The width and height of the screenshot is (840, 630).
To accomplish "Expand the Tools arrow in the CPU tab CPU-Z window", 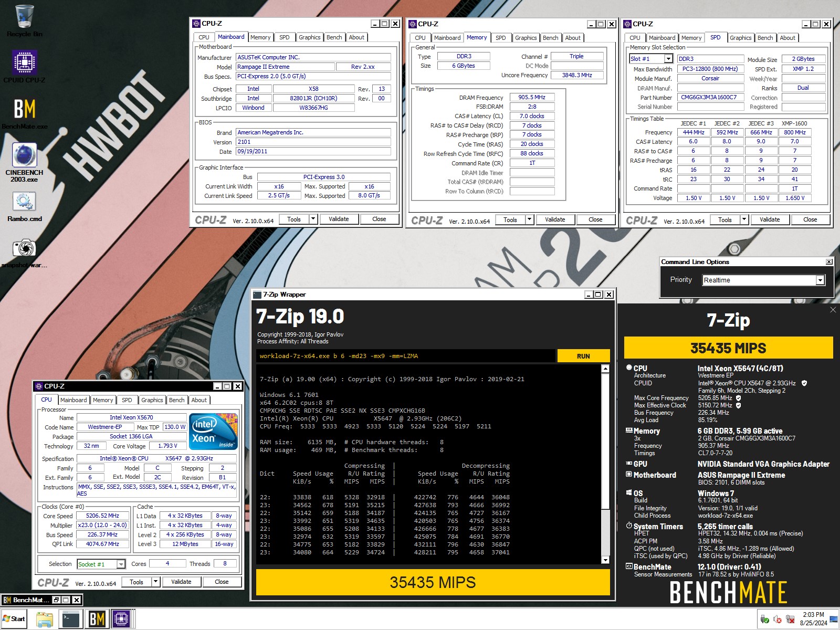I will 156,582.
